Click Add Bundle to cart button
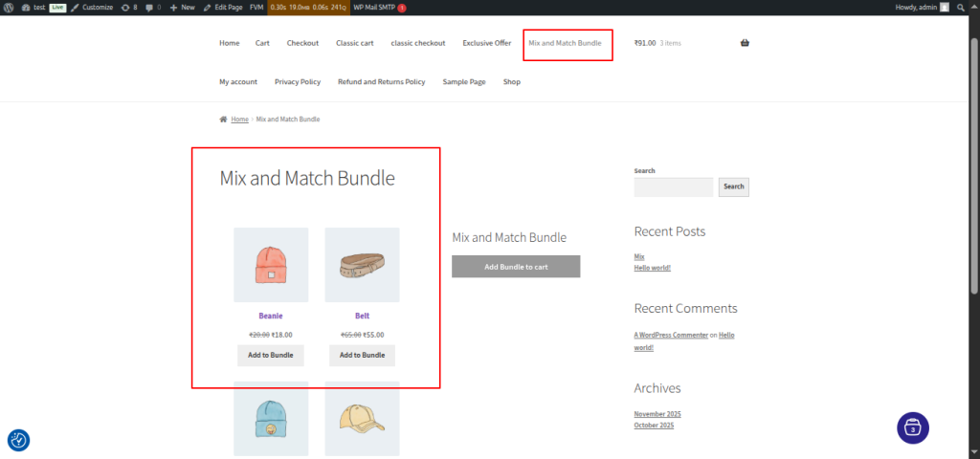 coord(516,267)
